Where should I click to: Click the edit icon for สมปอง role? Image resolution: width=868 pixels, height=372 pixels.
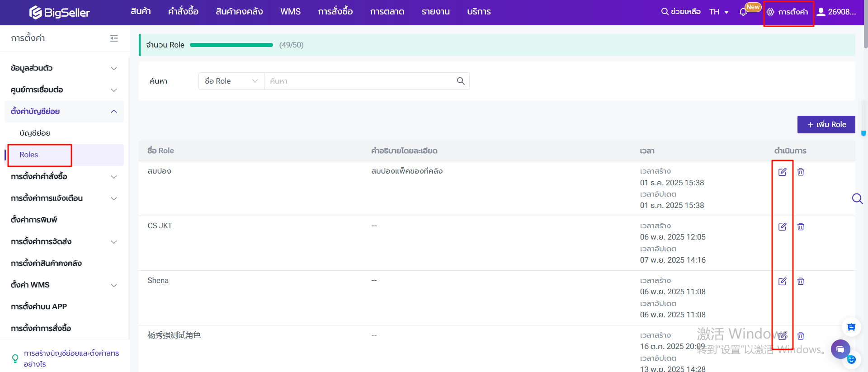tap(782, 172)
